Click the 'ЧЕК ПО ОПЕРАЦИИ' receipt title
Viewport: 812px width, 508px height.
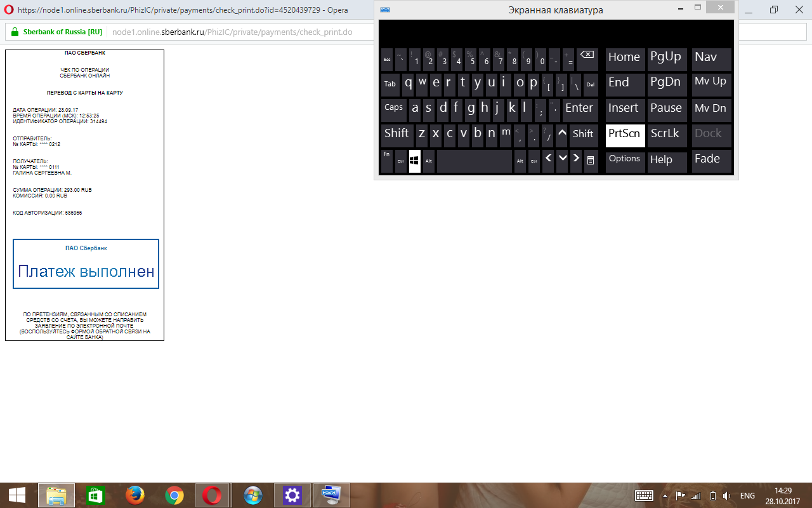pos(85,70)
